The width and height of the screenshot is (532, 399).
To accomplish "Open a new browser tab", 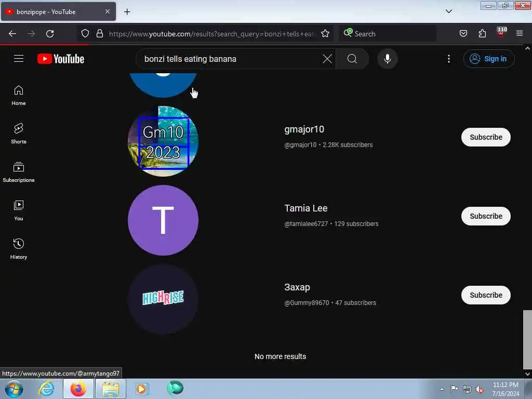I will (x=127, y=12).
